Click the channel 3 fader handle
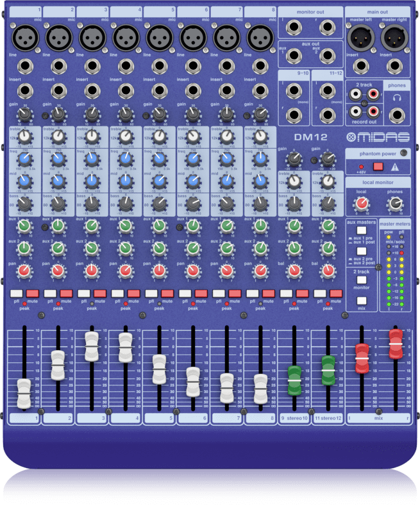 tap(92, 346)
